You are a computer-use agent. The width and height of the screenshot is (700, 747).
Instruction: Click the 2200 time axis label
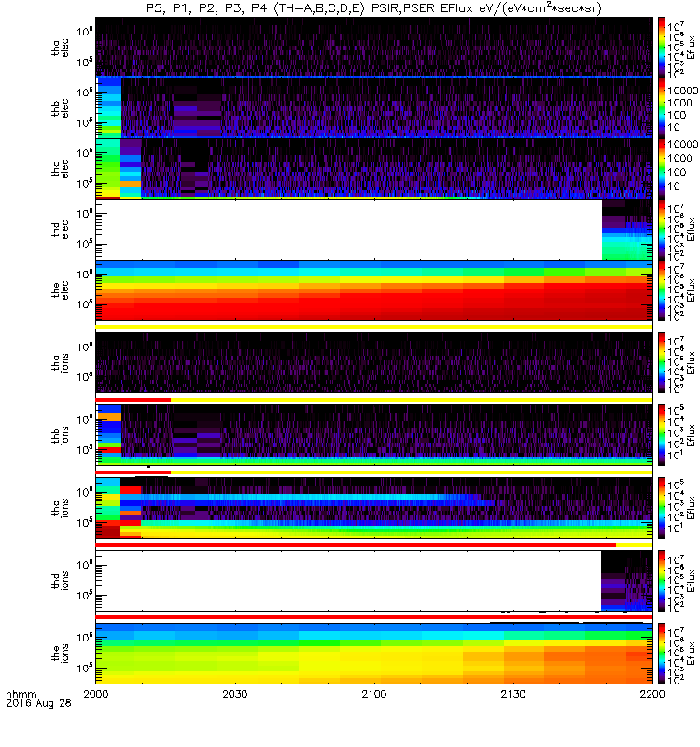click(651, 694)
